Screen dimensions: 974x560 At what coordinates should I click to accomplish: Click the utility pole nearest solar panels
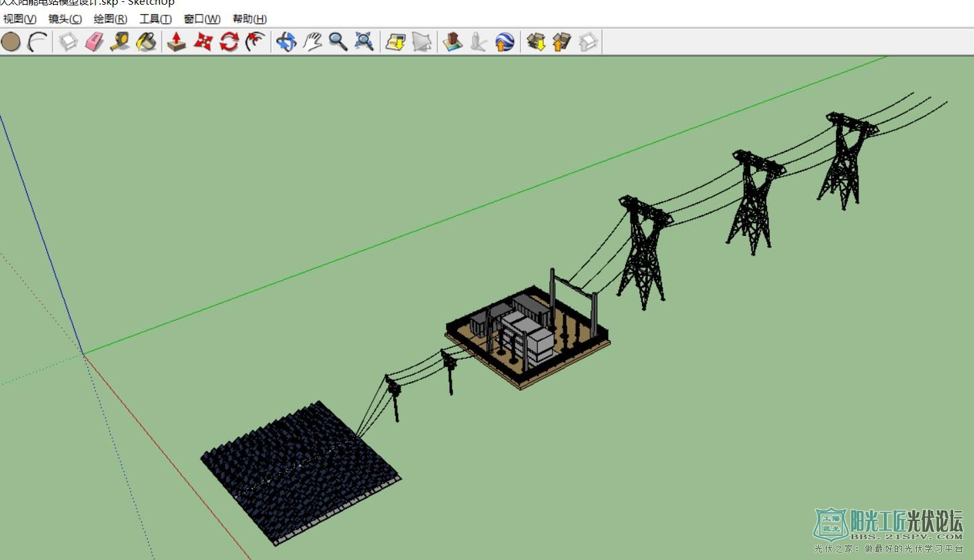pyautogui.click(x=393, y=398)
